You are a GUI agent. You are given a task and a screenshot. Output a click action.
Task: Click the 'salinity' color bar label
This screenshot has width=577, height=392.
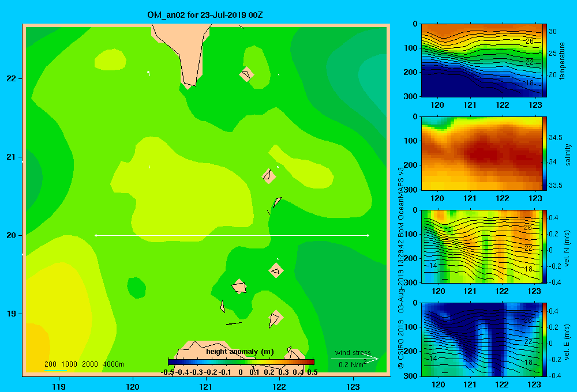[x=568, y=154]
